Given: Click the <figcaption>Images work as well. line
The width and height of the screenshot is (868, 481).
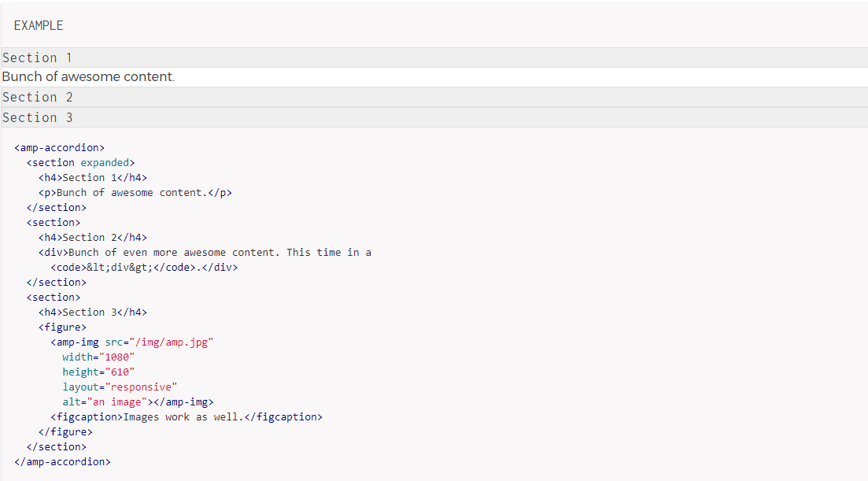Looking at the screenshot, I should [187, 416].
